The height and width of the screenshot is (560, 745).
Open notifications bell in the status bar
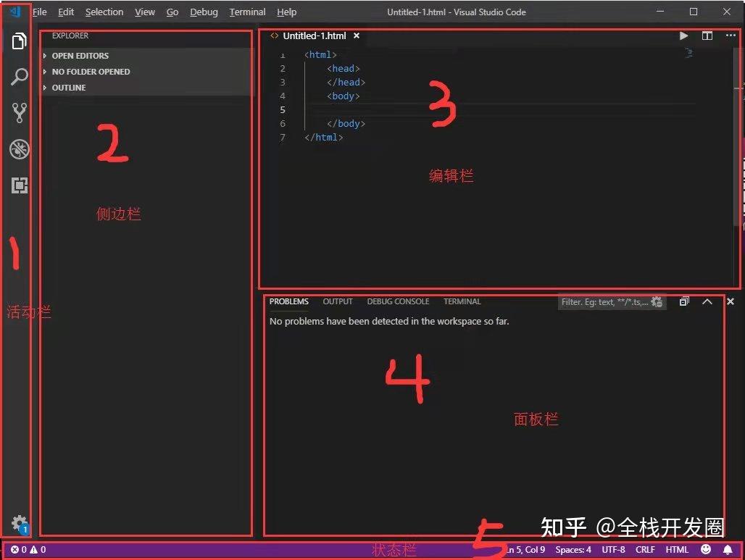[728, 549]
